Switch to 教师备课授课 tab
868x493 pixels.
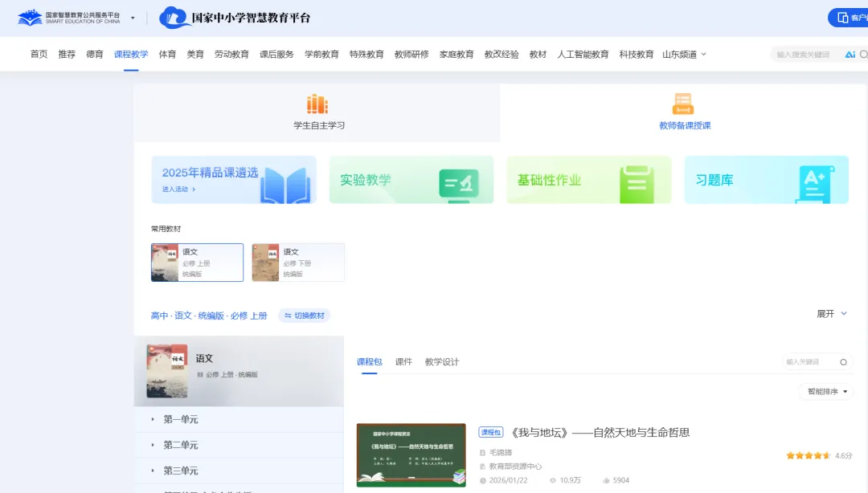683,112
